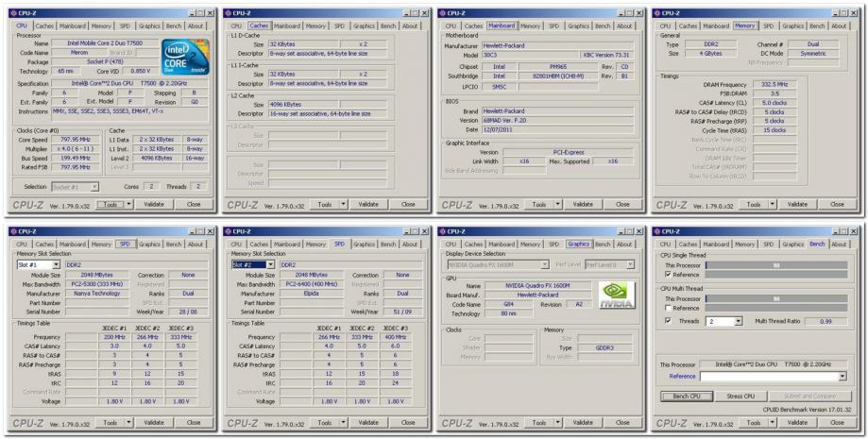Click the Manufacturer value 'Nanya Technology'

(97, 294)
